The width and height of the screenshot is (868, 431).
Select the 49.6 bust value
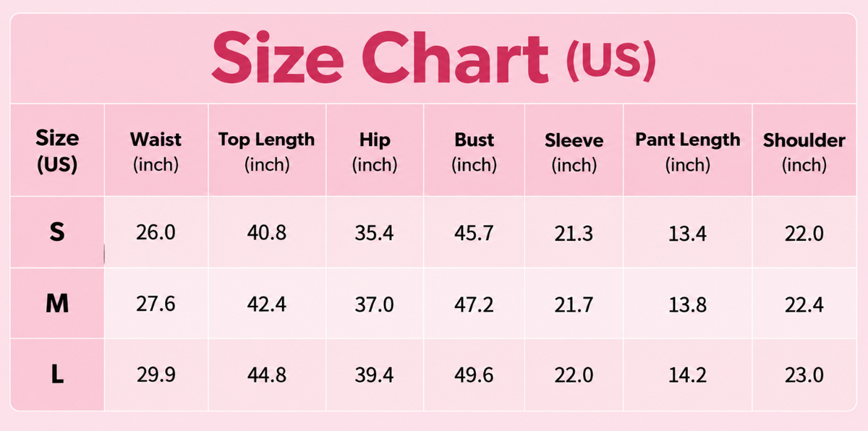[475, 375]
